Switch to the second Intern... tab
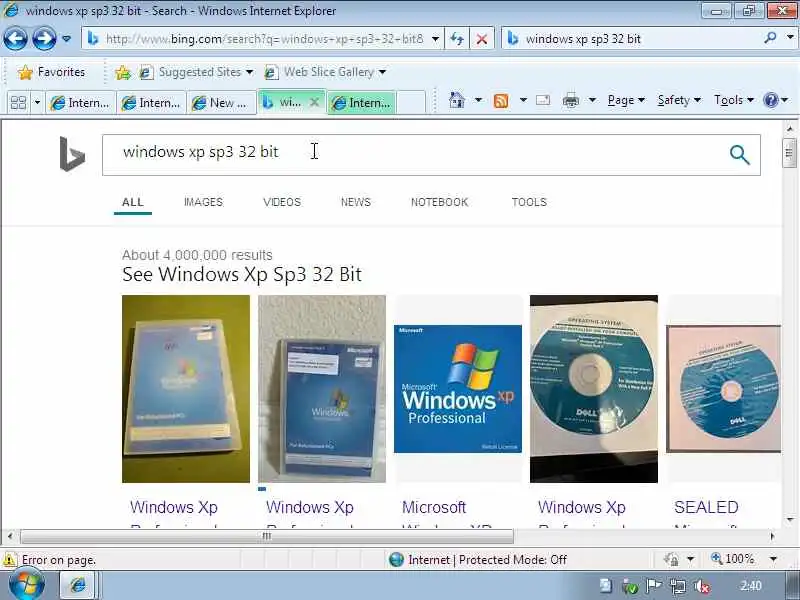Screen dimensions: 800x600 click(151, 103)
